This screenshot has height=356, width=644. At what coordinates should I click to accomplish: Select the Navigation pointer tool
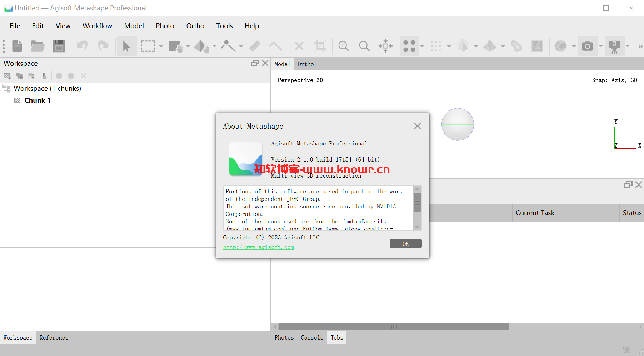[126, 46]
